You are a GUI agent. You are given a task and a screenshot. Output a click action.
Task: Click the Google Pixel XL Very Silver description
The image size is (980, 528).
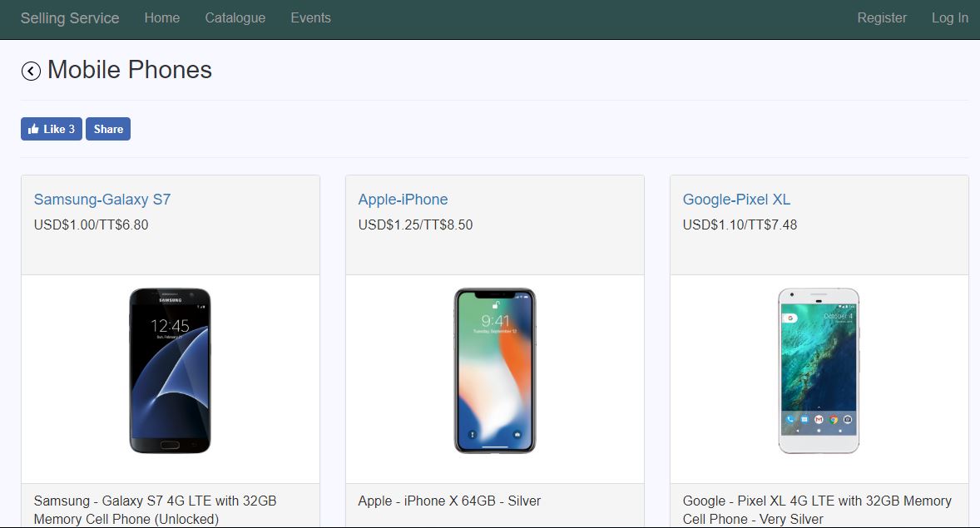[x=817, y=510]
